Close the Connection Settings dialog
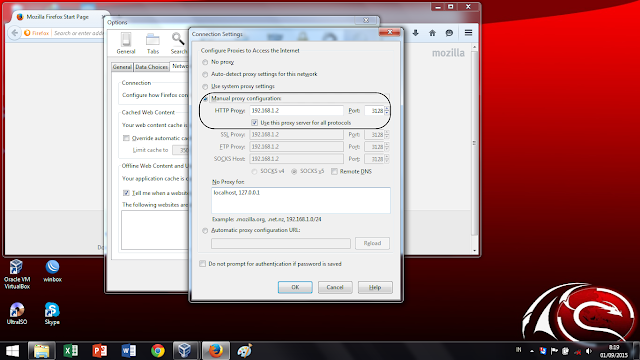This screenshot has height=360, width=640. coord(390,32)
